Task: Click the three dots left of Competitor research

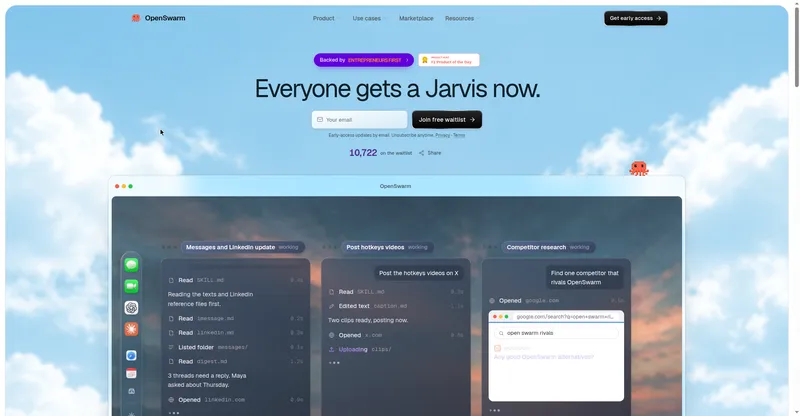Action: (490, 247)
